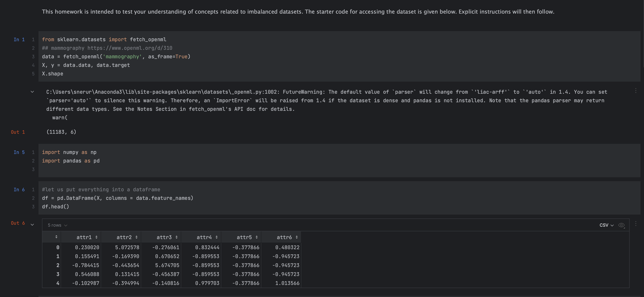Sort table by attr1 column arrows

[96, 237]
